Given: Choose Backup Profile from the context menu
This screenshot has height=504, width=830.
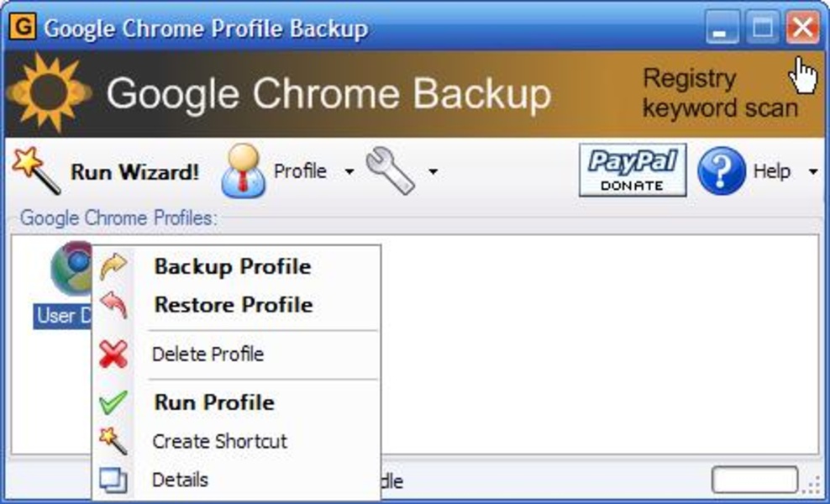Looking at the screenshot, I should pyautogui.click(x=233, y=267).
